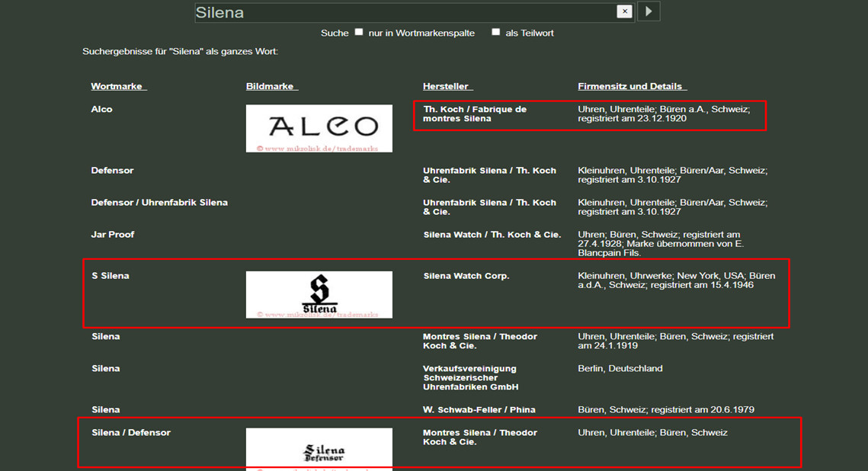This screenshot has height=471, width=868.
Task: Click details registered 20.6.1979
Action: (666, 410)
